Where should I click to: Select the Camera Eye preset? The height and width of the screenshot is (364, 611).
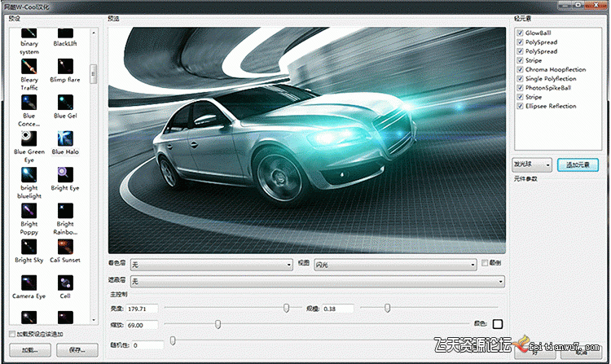pos(29,281)
